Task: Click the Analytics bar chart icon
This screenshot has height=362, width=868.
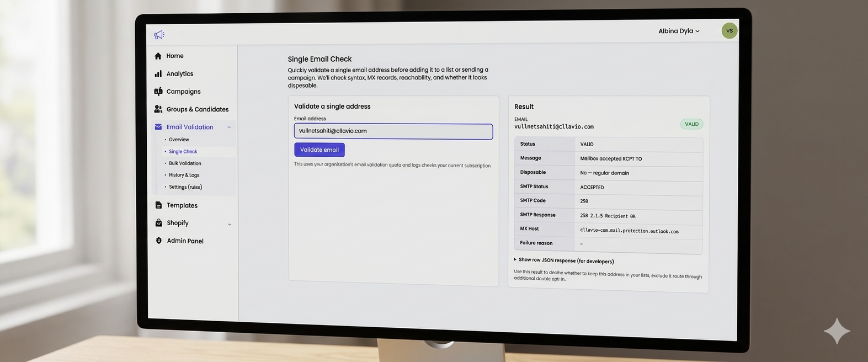Action: click(x=158, y=73)
